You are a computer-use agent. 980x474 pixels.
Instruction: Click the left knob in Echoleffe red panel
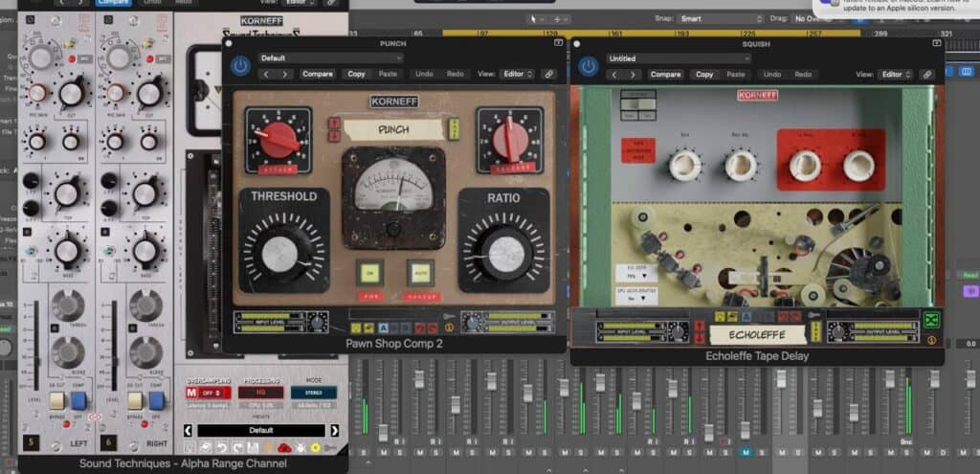pyautogui.click(x=805, y=166)
